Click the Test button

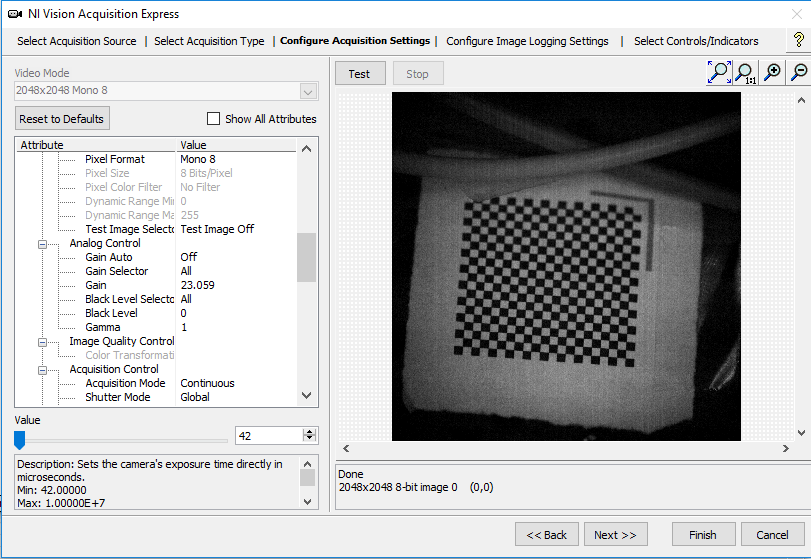(360, 73)
